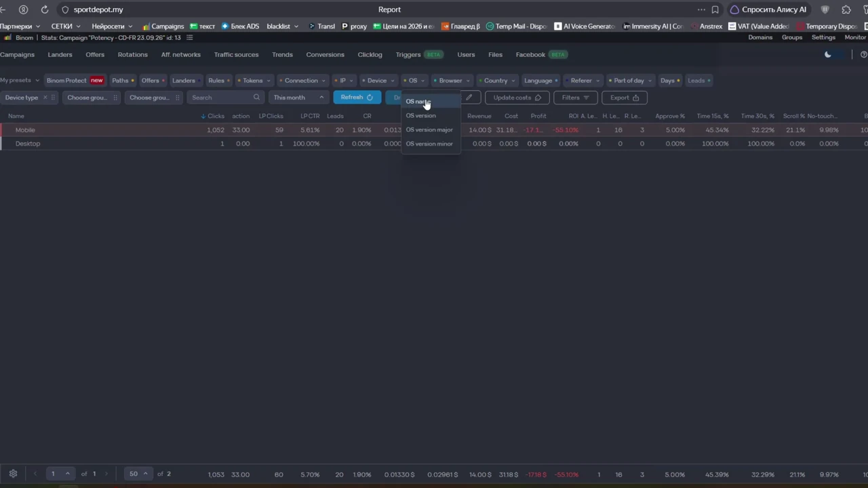Click the shield protection icon in the browser toolbar

click(825, 9)
